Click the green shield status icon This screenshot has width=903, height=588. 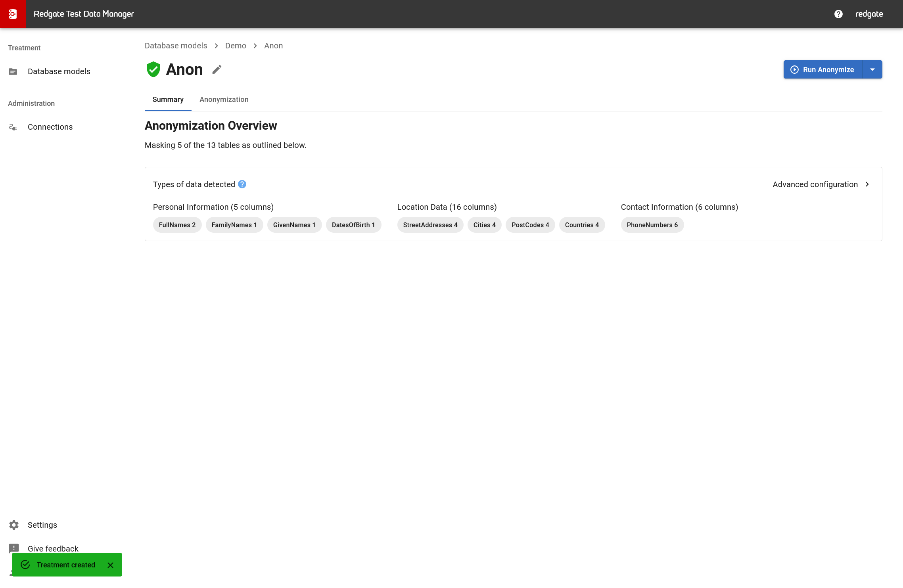(153, 69)
